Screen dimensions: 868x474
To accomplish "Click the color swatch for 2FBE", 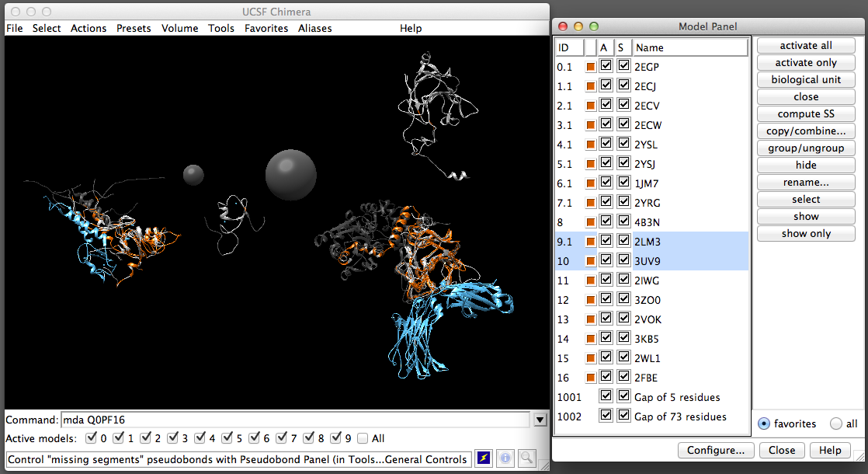I will (x=590, y=378).
